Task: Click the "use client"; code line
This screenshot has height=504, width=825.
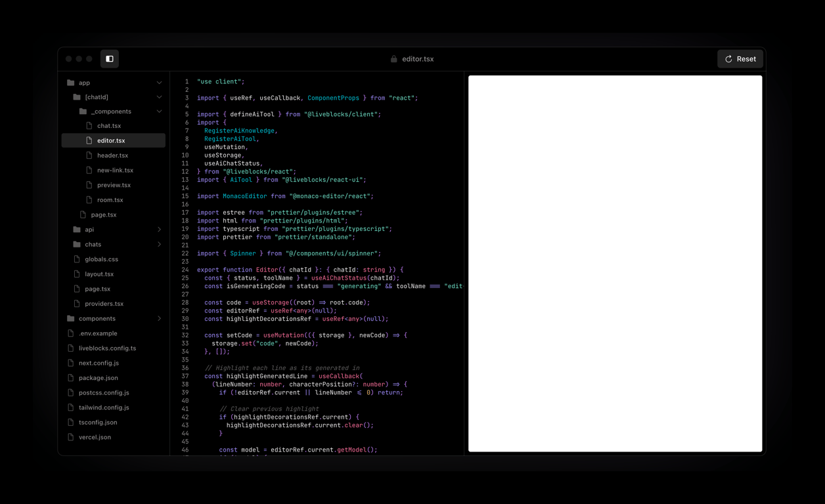Action: (x=221, y=81)
